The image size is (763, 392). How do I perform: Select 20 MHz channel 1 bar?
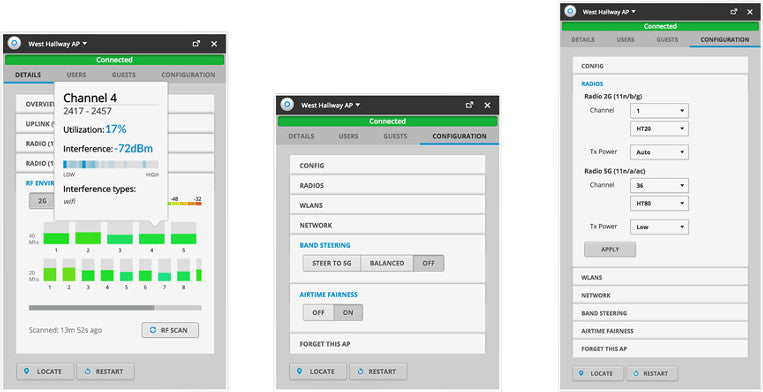coord(50,270)
